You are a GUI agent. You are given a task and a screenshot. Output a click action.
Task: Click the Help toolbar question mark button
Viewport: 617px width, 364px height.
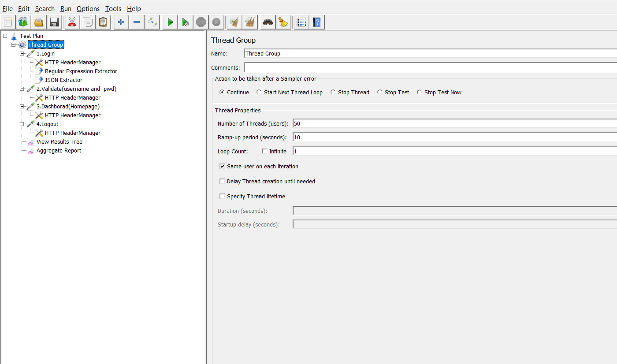click(x=317, y=22)
